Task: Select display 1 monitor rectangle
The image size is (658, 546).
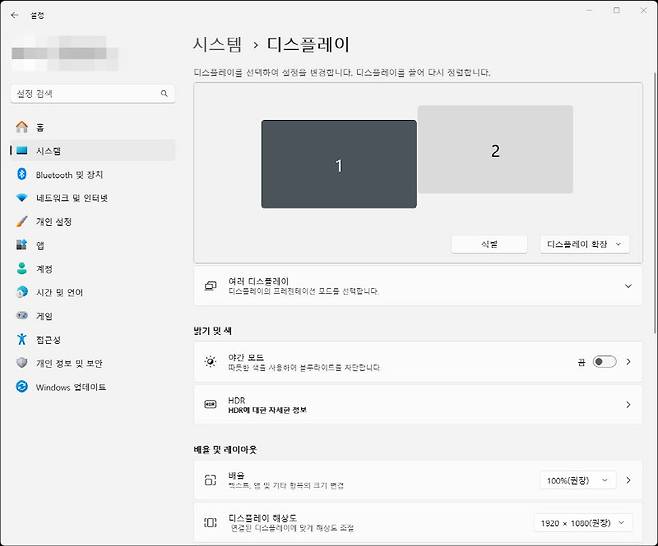Action: (x=339, y=164)
